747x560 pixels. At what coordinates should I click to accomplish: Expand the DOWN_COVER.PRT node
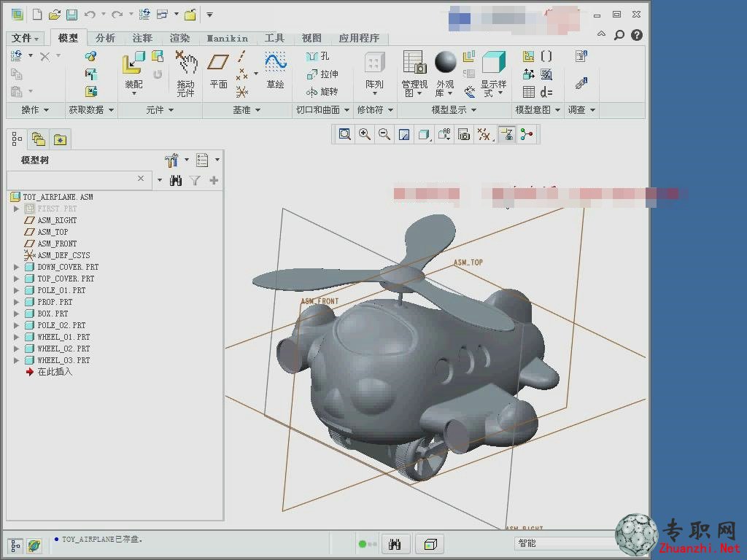[x=16, y=267]
